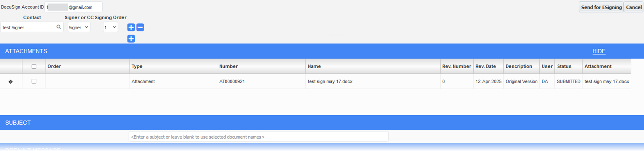Click the lower blue plus icon below signer row
This screenshot has width=644, height=151.
click(131, 39)
